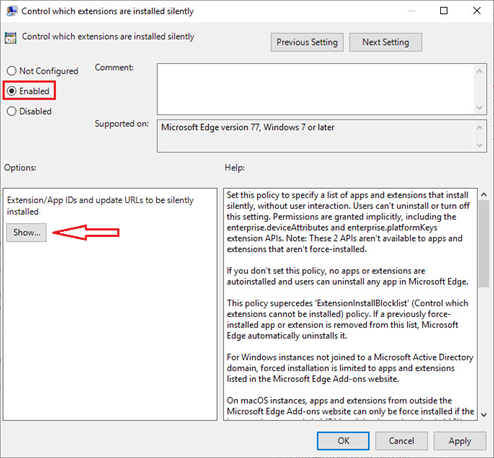Viewport: 494px width, 458px height.
Task: Open the Show... extension list button
Action: [x=26, y=232]
